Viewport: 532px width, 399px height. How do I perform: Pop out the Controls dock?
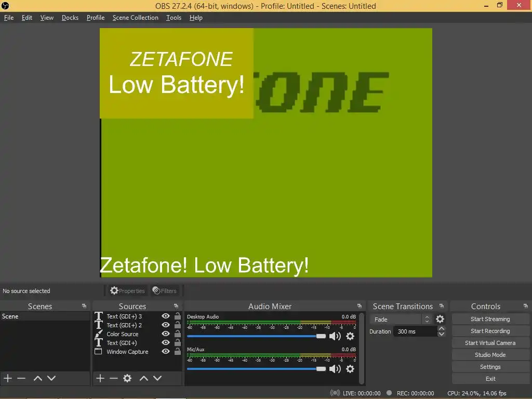(x=526, y=306)
